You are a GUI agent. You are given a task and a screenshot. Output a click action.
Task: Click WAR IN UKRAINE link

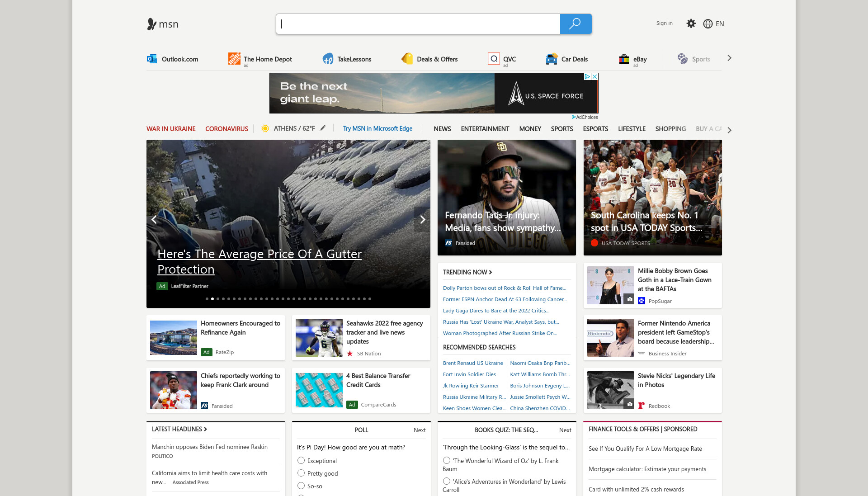point(171,129)
